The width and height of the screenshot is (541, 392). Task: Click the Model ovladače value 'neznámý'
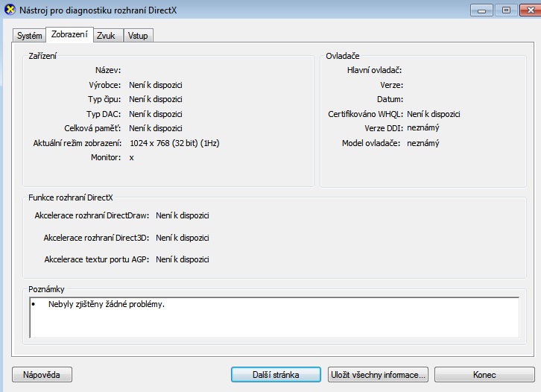[x=423, y=143]
